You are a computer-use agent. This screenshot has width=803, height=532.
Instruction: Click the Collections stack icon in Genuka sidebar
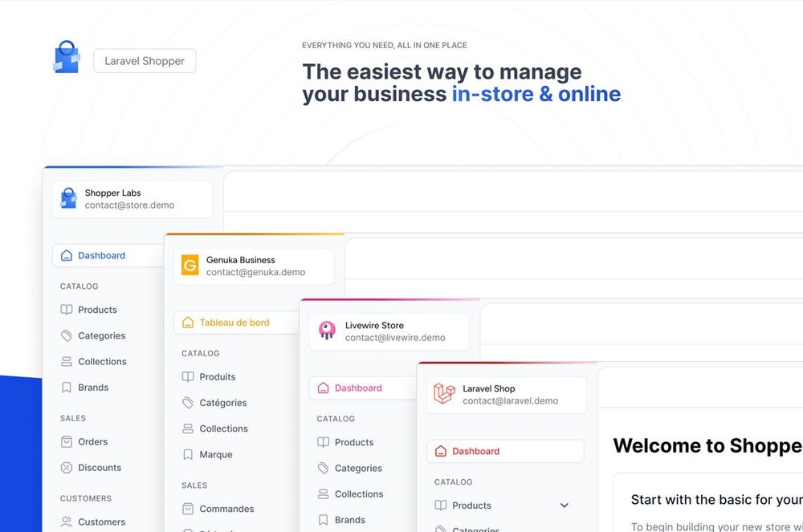tap(188, 428)
